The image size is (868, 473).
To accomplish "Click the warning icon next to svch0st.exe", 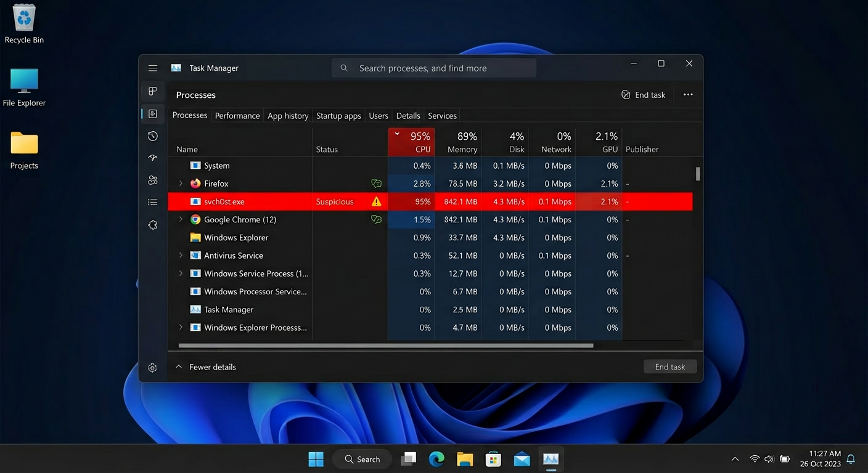I will [x=376, y=201].
